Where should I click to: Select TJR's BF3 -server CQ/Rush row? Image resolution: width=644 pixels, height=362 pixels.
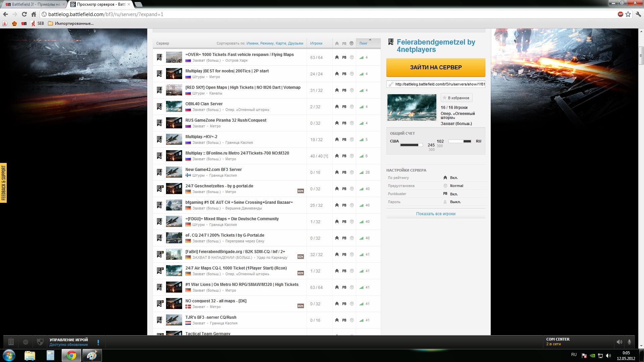pos(267,320)
